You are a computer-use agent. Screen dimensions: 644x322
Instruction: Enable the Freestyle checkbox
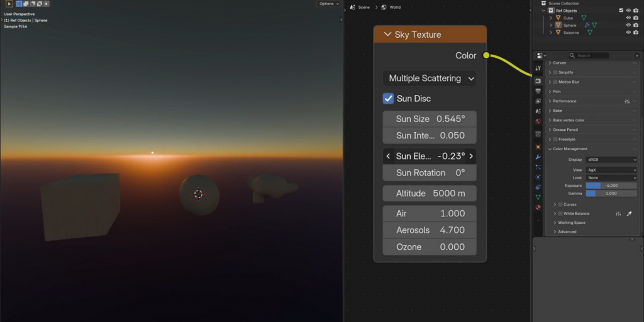coord(555,139)
